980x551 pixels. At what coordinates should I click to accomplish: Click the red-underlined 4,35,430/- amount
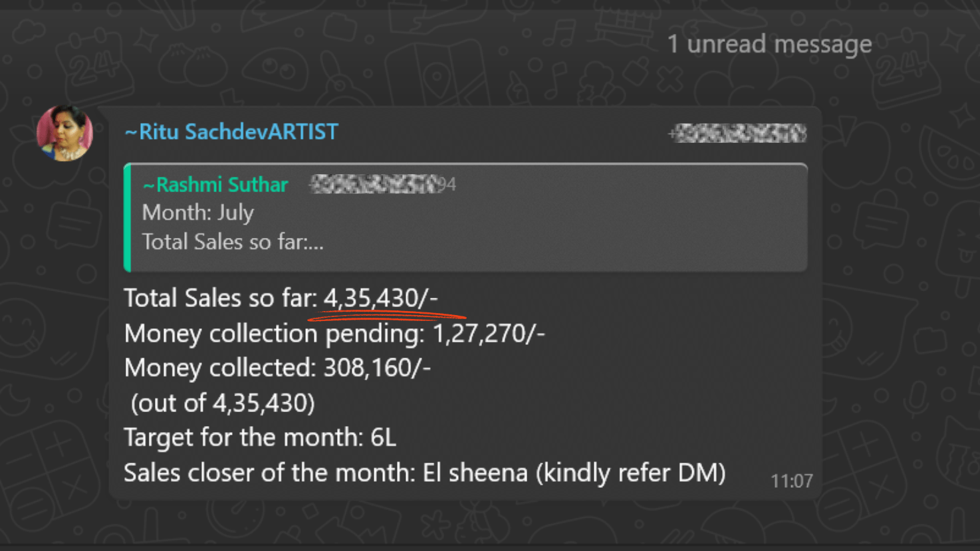point(380,298)
